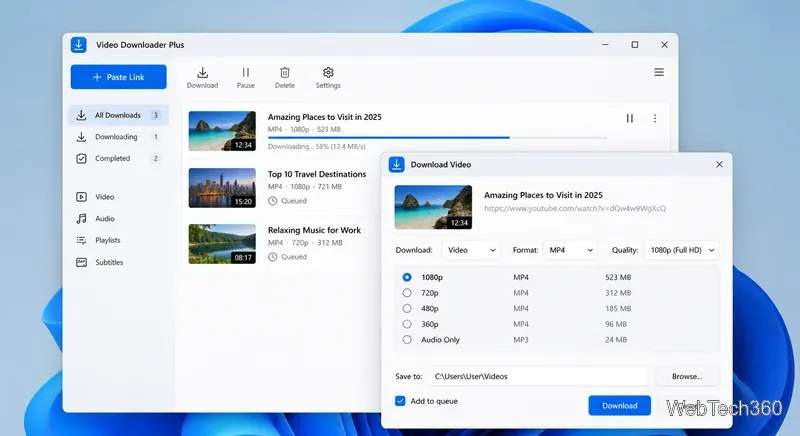Screen dimensions: 800x436
Task: Open the Download type dropdown showing Video
Action: pyautogui.click(x=470, y=250)
